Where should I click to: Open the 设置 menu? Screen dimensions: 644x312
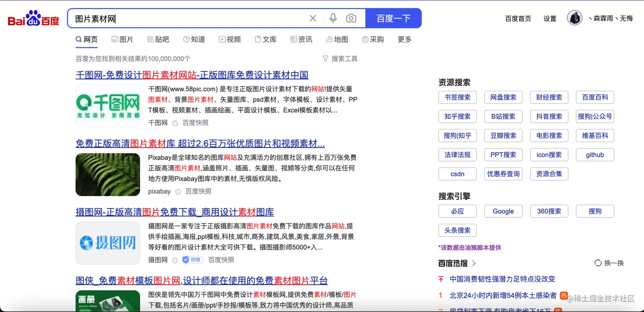pos(550,18)
